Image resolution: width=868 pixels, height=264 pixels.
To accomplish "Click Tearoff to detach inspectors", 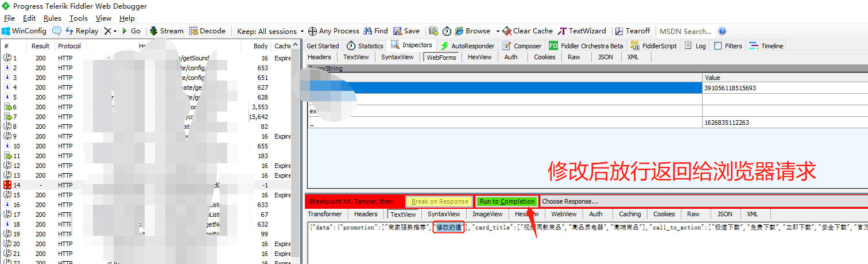I will [633, 31].
